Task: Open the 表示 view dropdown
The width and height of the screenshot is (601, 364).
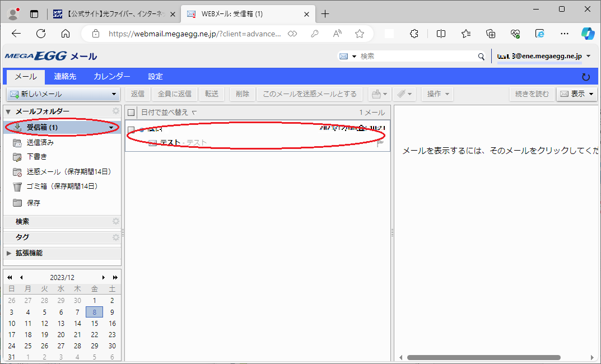Action: click(x=577, y=94)
